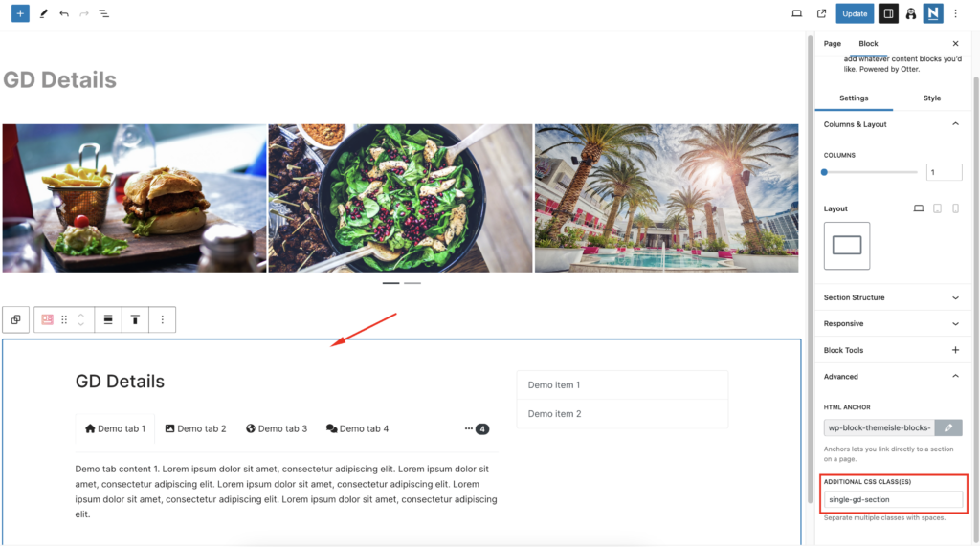
Task: Open the document overview list view
Action: [103, 13]
